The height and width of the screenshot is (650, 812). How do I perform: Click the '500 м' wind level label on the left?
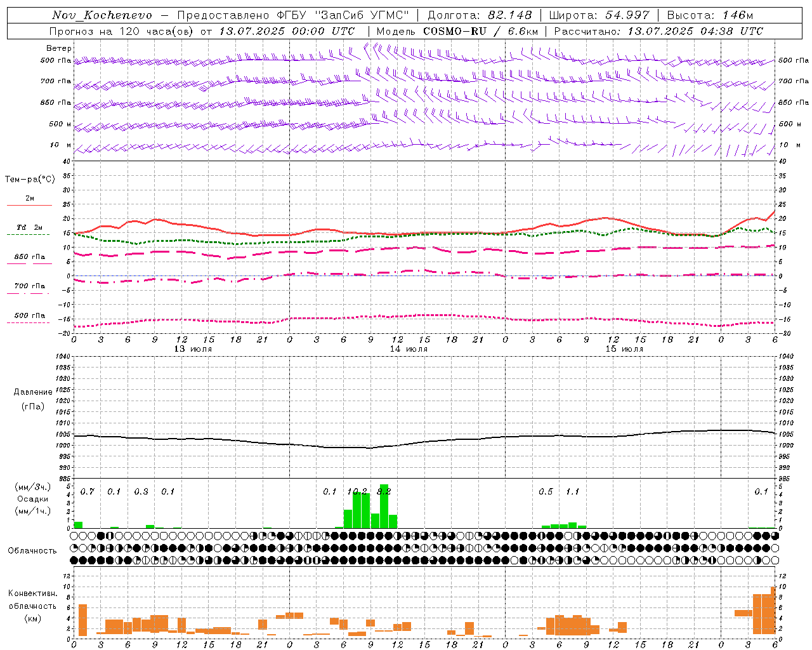pyautogui.click(x=60, y=124)
